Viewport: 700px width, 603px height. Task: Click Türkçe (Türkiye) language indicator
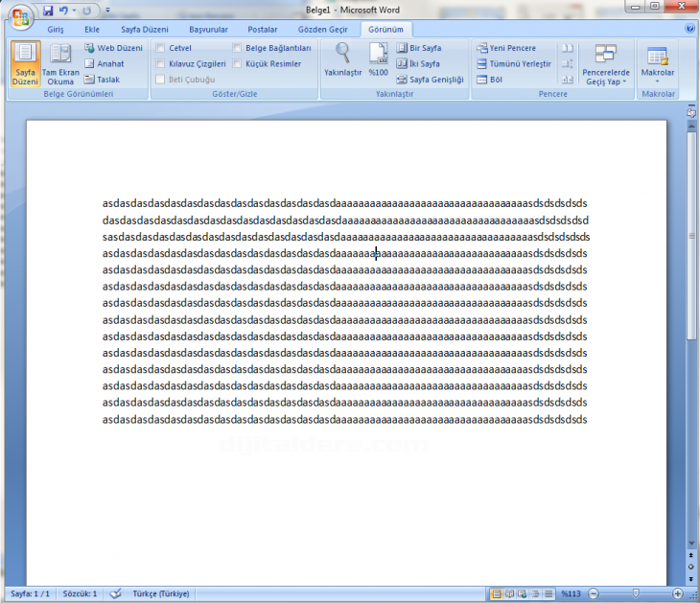tap(161, 593)
